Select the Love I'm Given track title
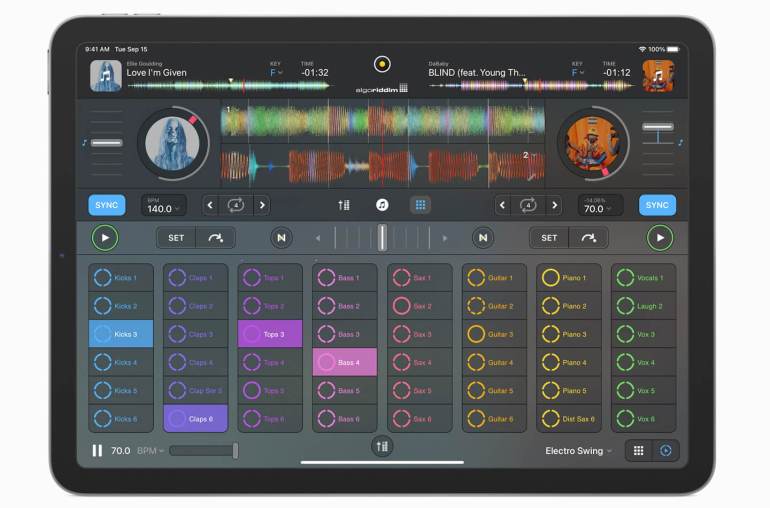 (x=157, y=73)
